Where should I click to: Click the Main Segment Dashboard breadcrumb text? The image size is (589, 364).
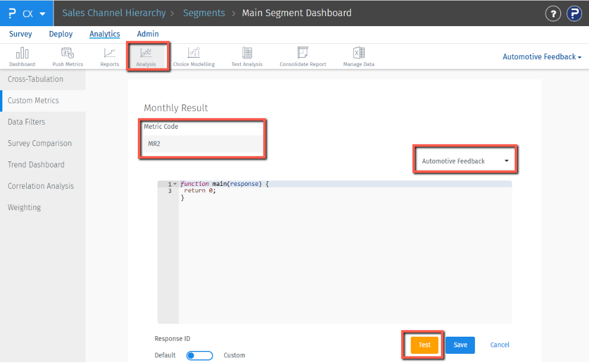point(297,13)
